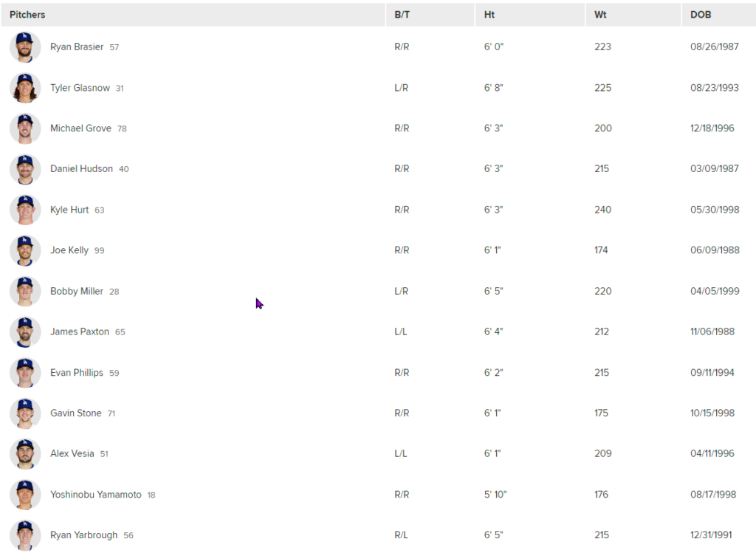Click the Ht column header

click(490, 15)
